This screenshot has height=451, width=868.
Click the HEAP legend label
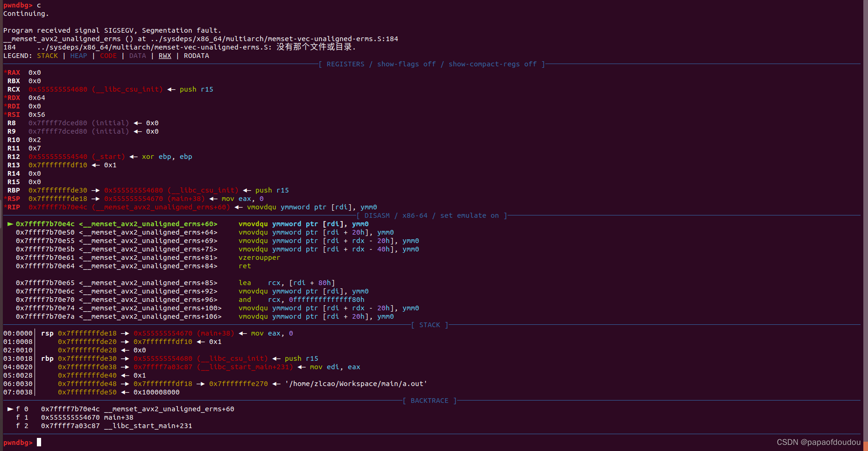click(x=78, y=56)
